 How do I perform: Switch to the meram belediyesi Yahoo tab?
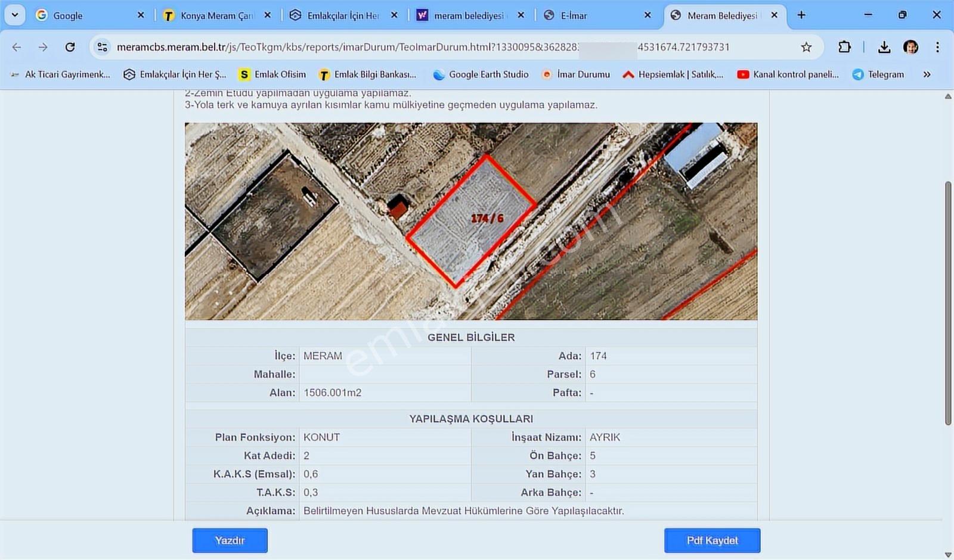(470, 15)
